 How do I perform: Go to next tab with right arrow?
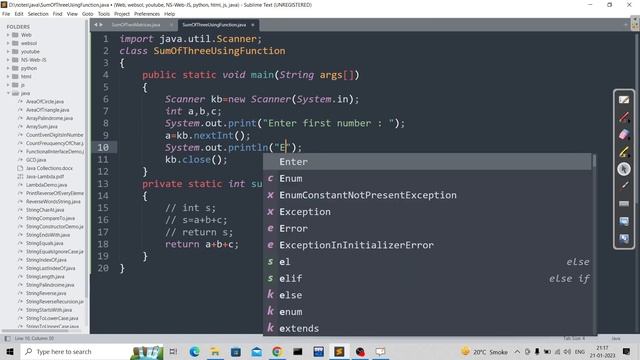101,25
